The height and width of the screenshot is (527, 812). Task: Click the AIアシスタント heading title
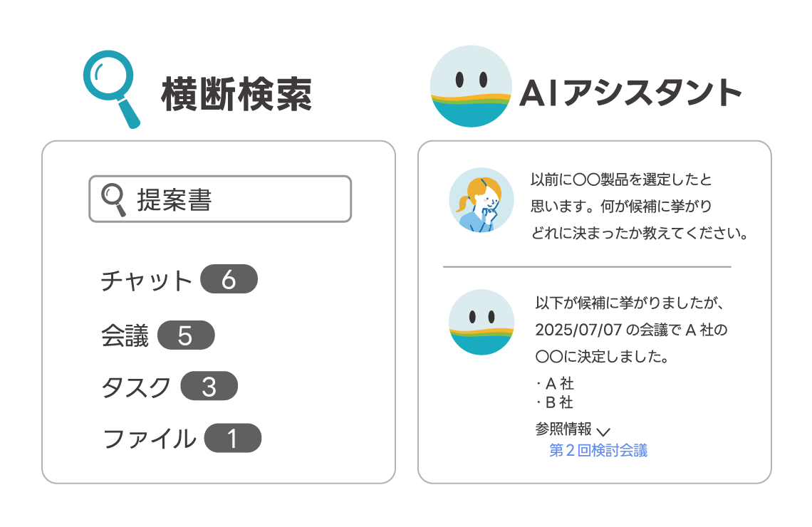click(630, 93)
